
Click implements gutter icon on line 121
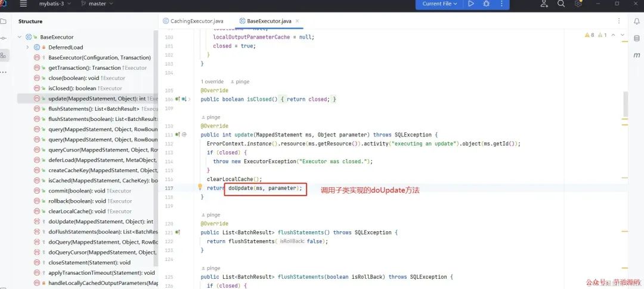pos(178,232)
